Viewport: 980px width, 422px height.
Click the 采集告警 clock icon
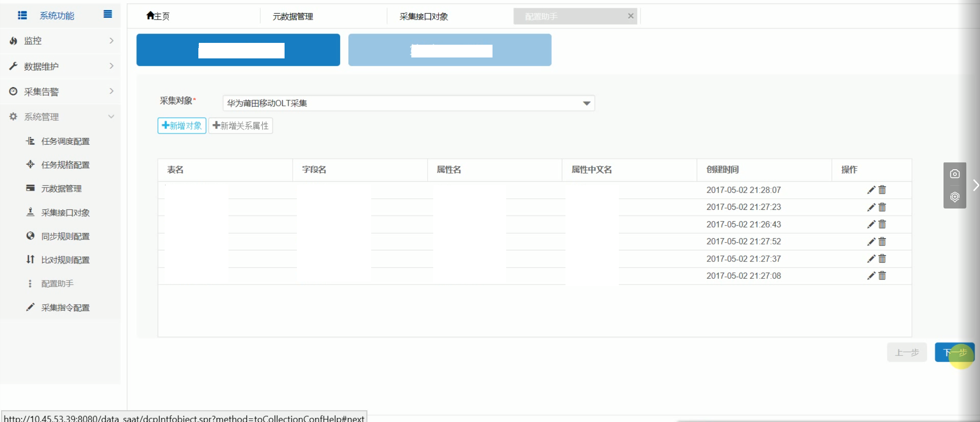point(14,91)
